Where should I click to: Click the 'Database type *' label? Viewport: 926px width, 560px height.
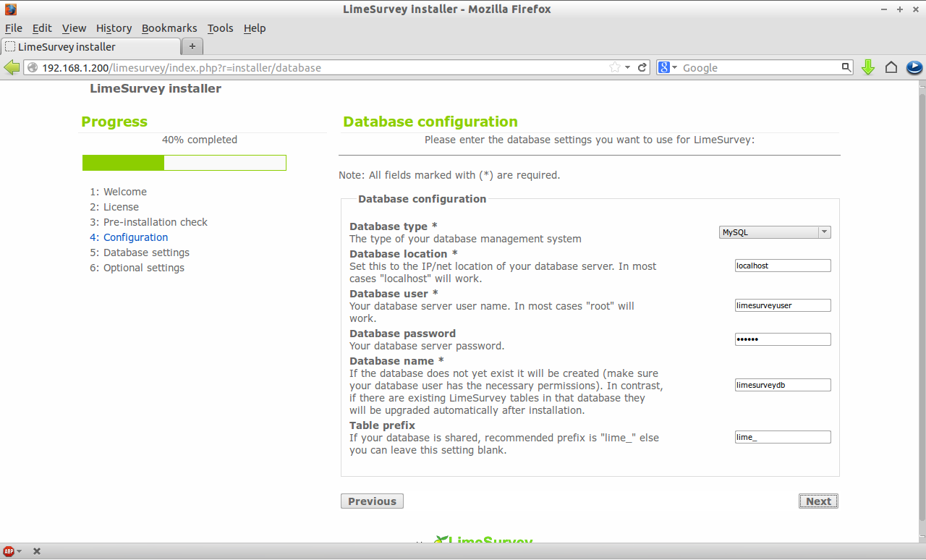[x=394, y=226]
